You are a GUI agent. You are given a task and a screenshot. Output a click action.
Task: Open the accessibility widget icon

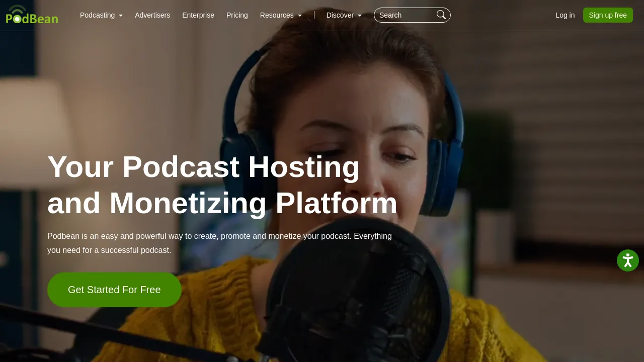click(x=628, y=260)
